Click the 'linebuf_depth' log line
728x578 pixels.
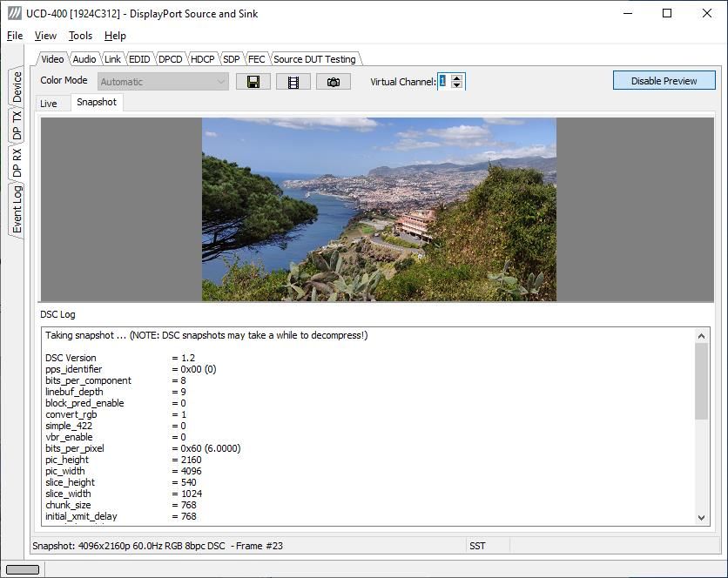click(116, 392)
